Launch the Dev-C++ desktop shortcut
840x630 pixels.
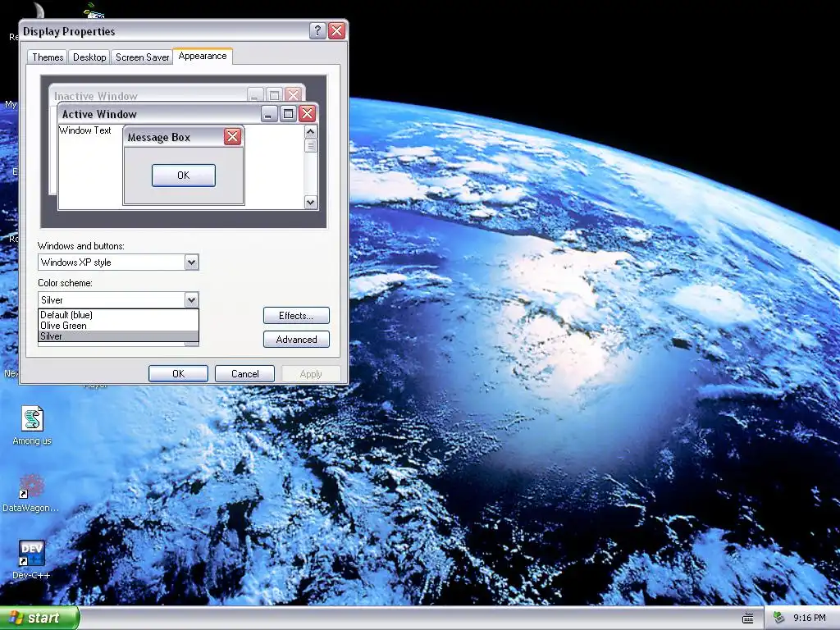pos(31,559)
